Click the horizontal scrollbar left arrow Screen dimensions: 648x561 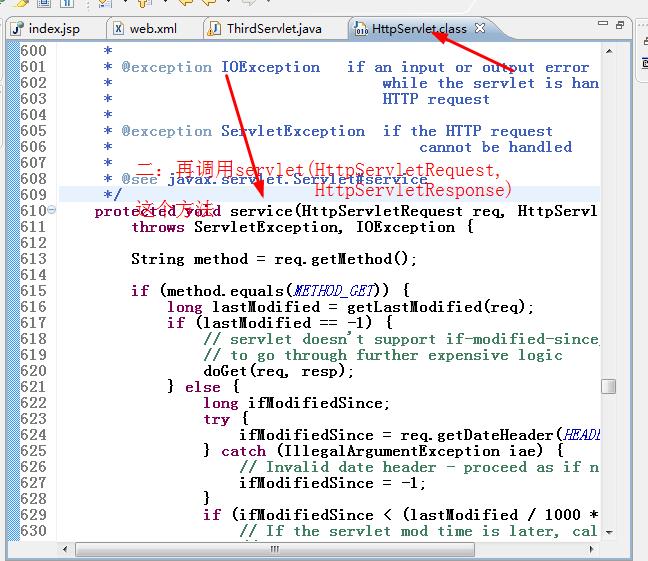[65, 549]
